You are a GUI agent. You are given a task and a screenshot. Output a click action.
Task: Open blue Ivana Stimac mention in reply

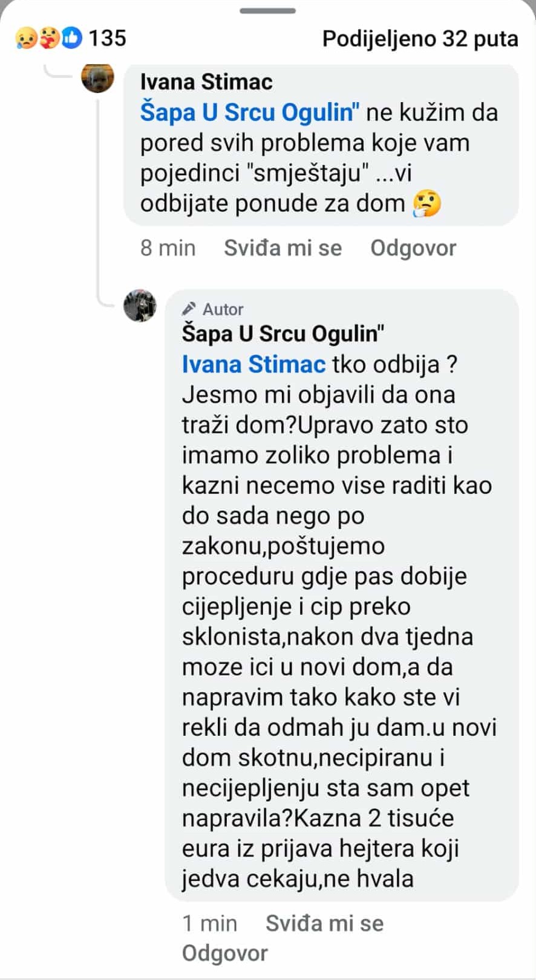253,365
